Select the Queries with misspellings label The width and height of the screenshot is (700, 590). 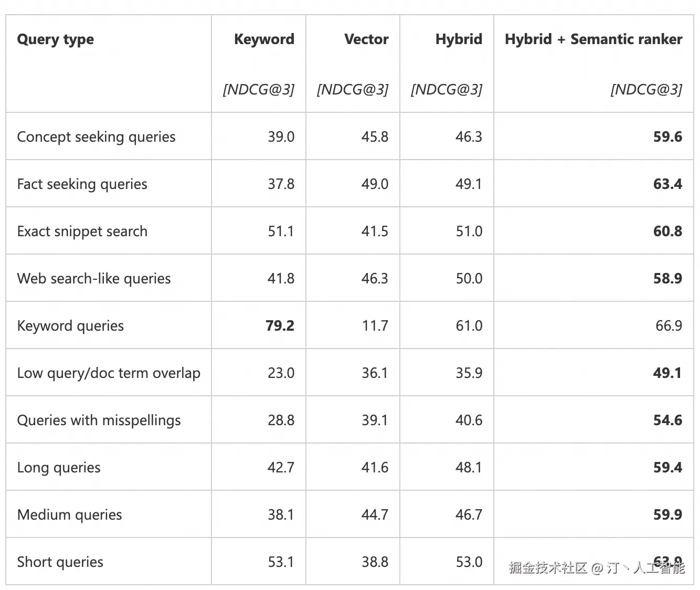point(99,420)
